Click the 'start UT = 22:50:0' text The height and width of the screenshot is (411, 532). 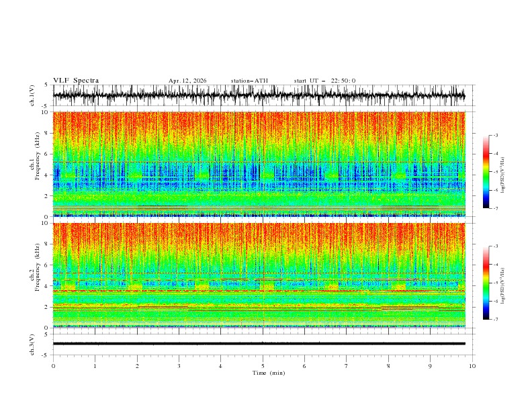pyautogui.click(x=324, y=81)
